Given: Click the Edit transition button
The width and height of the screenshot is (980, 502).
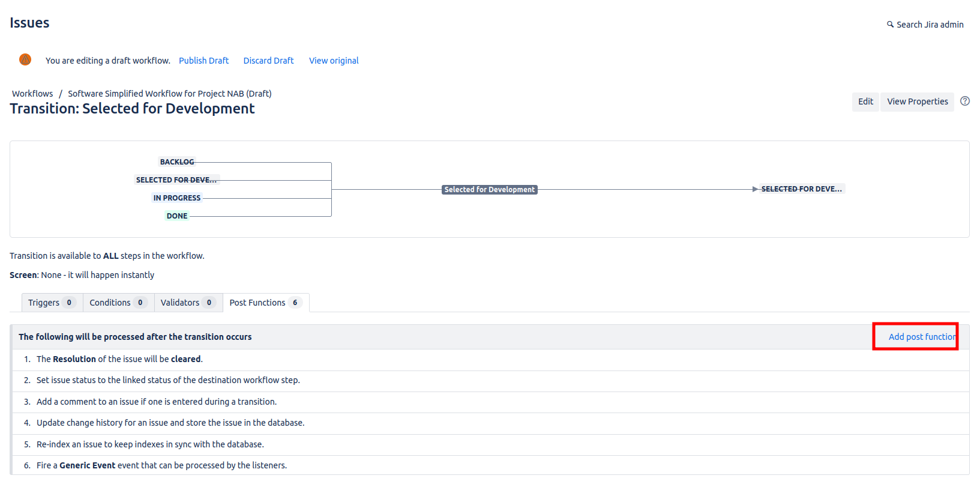Looking at the screenshot, I should (x=865, y=101).
